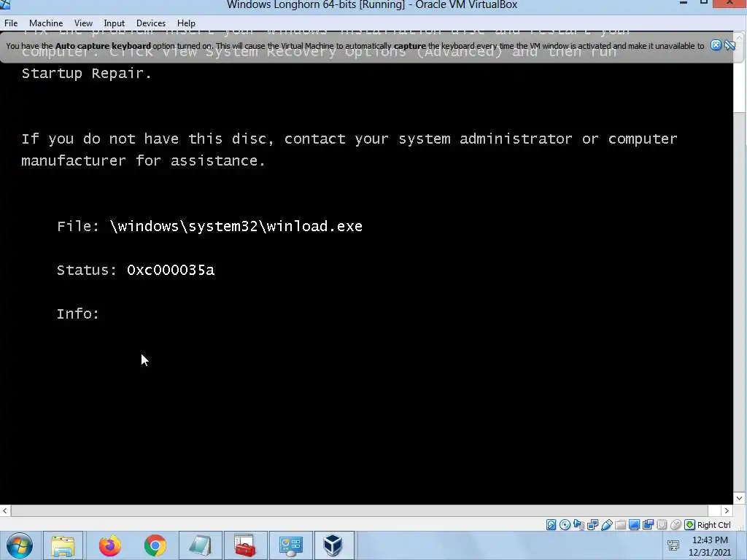This screenshot has height=560, width=747.
Task: Click the left arrow of horizontal scrollbar
Action: click(x=5, y=510)
